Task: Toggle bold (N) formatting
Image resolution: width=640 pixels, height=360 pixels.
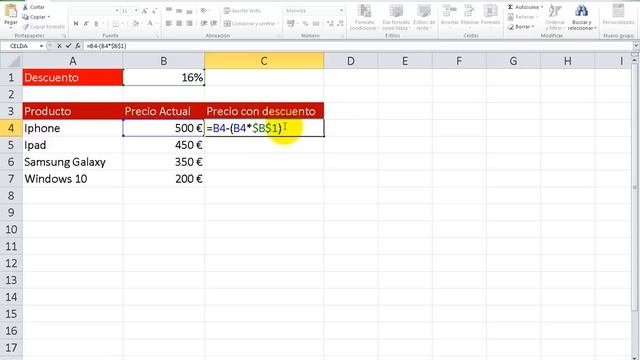Action: (x=76, y=24)
